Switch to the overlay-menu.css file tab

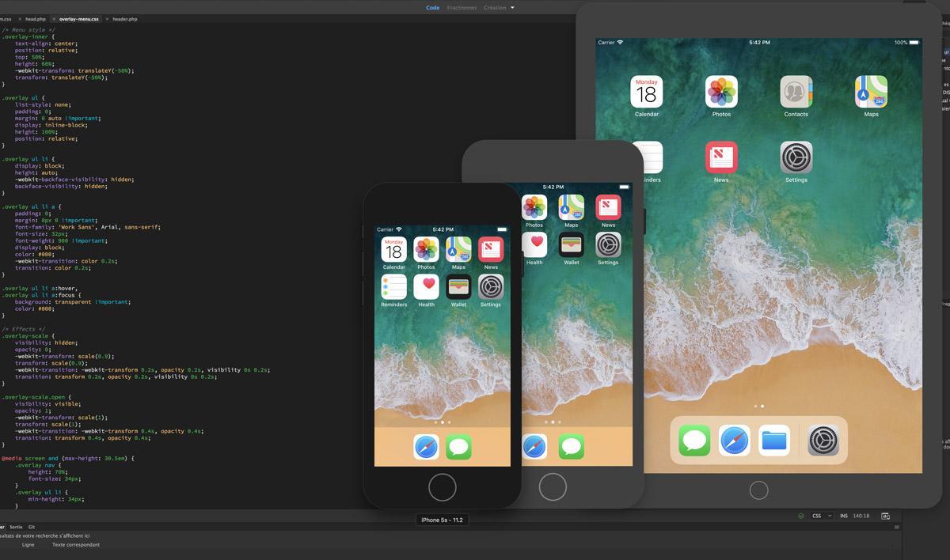(x=79, y=18)
